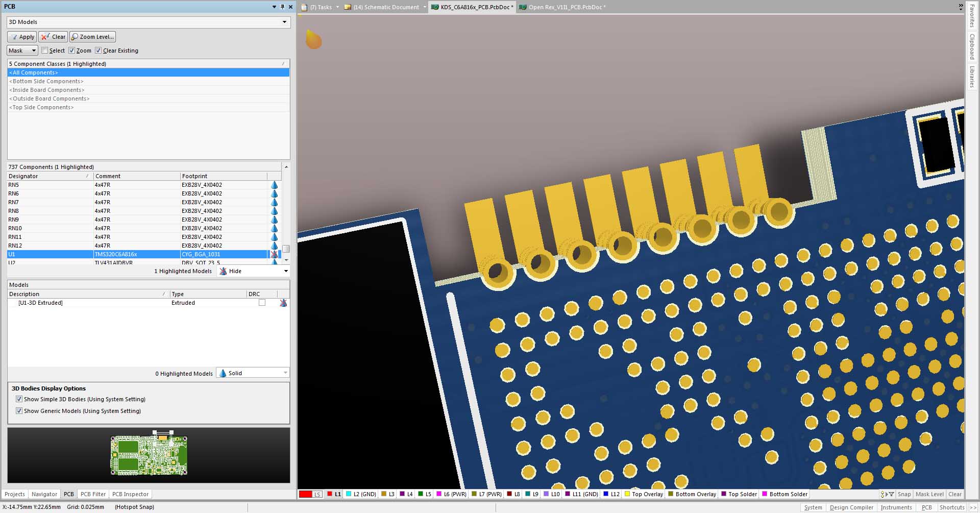The image size is (980, 513).
Task: Open the PCB Filter panel tab
Action: pyautogui.click(x=93, y=494)
